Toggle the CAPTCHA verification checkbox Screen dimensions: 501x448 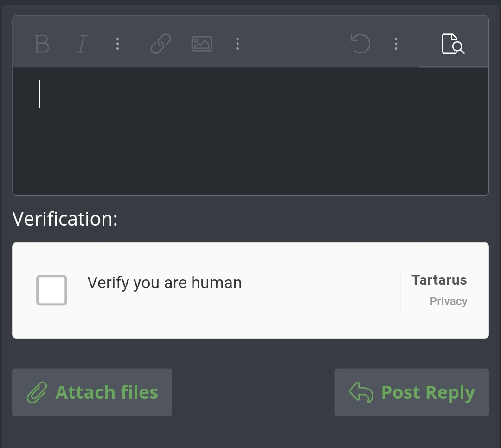pos(51,290)
